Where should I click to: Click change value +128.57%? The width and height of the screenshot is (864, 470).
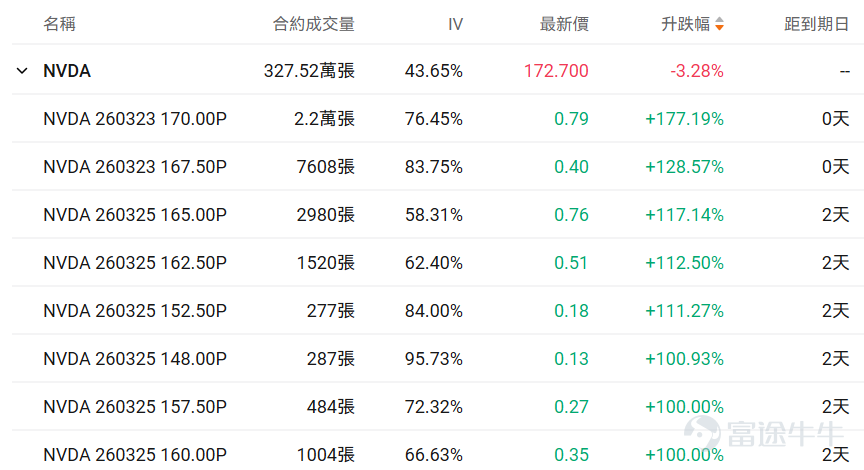(684, 167)
